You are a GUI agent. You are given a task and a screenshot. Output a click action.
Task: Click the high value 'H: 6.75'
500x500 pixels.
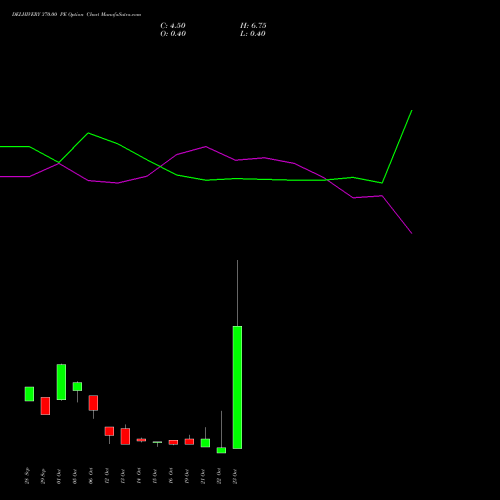pos(253,26)
